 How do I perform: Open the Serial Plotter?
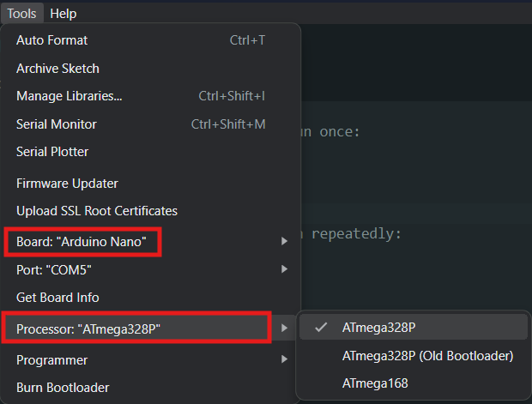(x=52, y=152)
